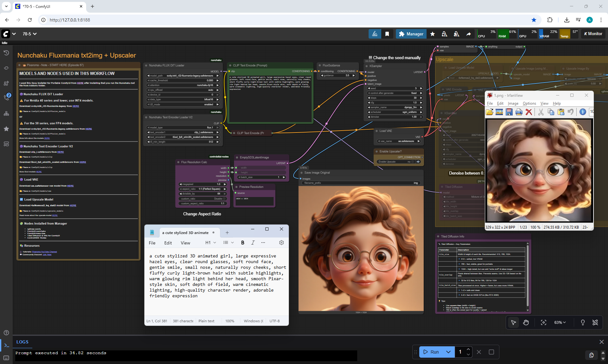Toggle link visibility icon at bottom right

[x=595, y=322]
